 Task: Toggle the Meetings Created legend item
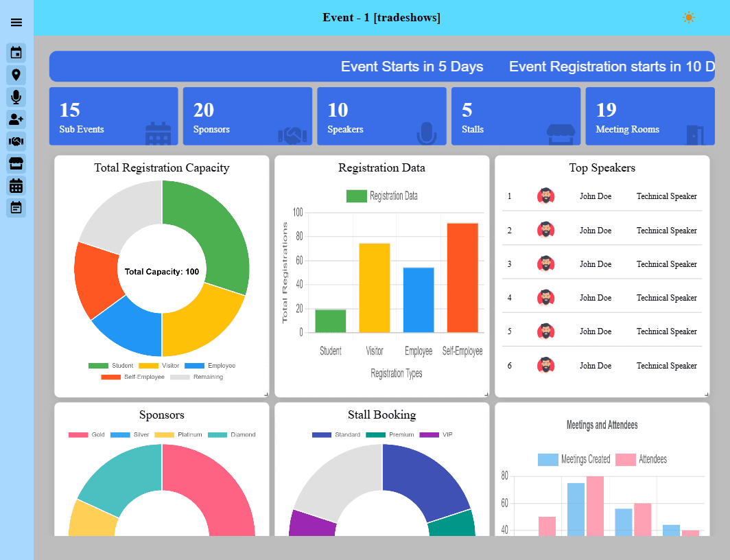pos(574,459)
